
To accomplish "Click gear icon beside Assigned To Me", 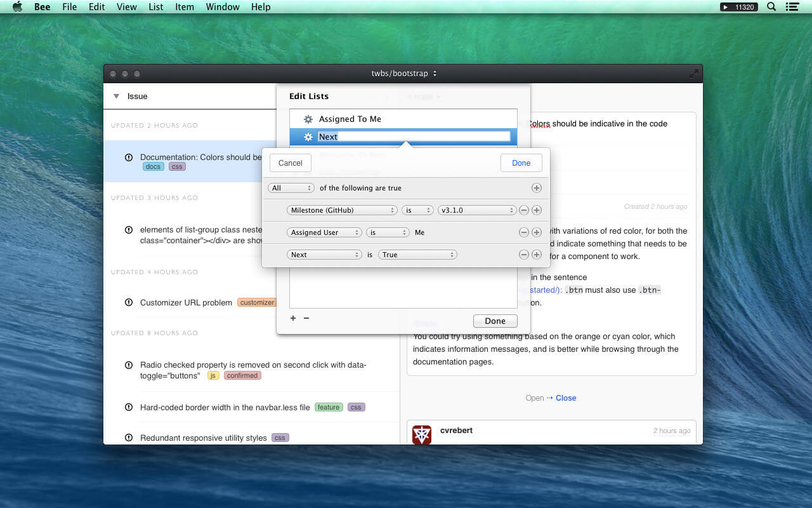I will pyautogui.click(x=308, y=119).
